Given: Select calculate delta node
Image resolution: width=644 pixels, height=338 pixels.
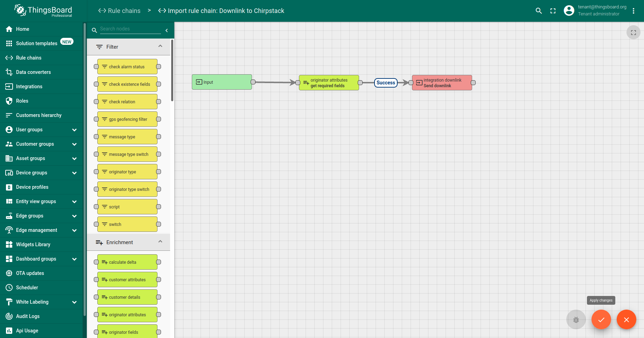Looking at the screenshot, I should click(x=127, y=262).
